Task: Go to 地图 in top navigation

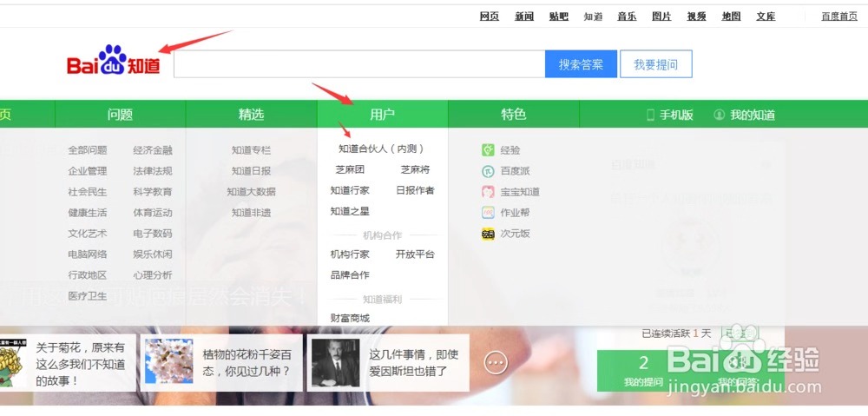Action: [731, 17]
